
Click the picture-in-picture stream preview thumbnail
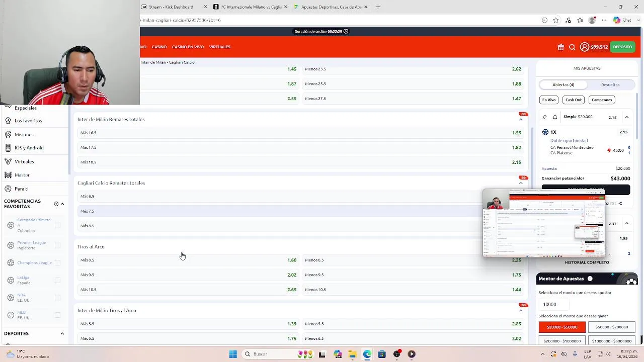click(544, 223)
